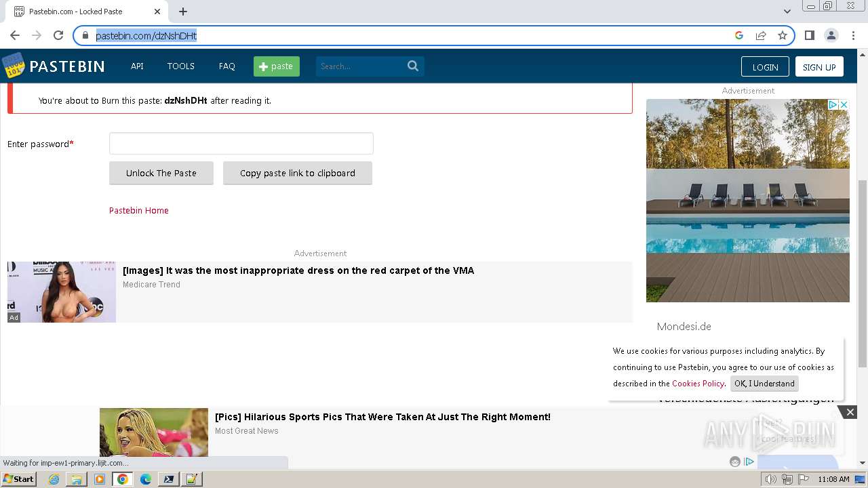Bookmark this page with star icon

[x=783, y=35]
